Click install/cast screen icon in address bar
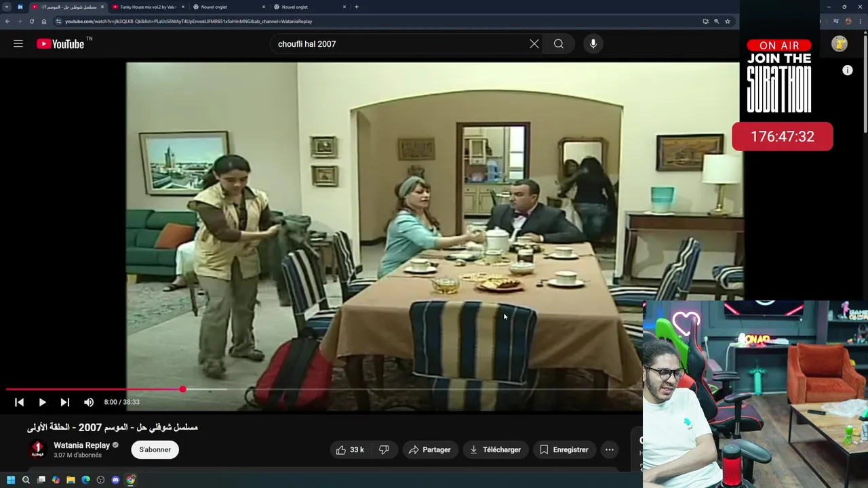This screenshot has height=488, width=868. click(x=705, y=21)
